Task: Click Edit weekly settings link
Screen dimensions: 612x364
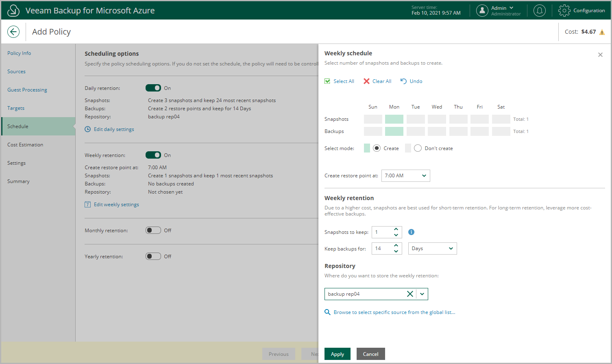Action: point(116,205)
